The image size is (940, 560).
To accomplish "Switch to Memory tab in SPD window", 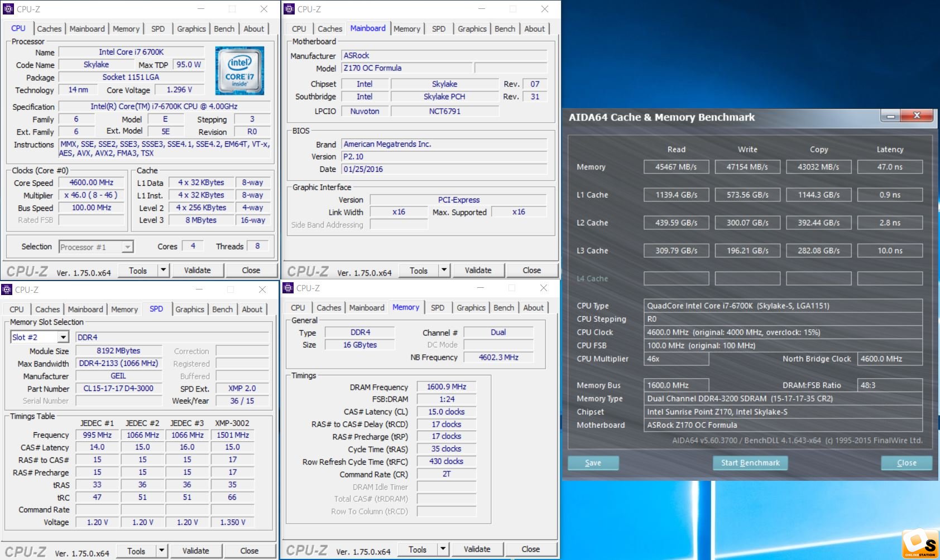I will point(124,310).
